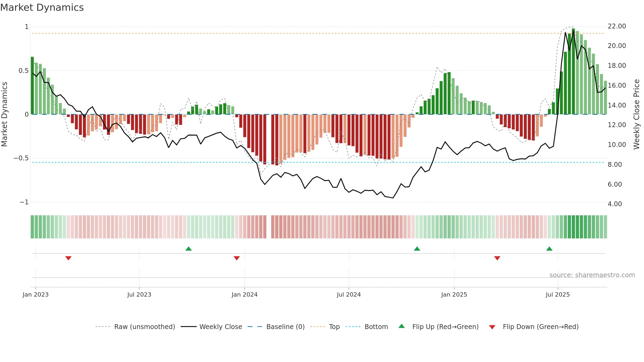Click the Jan 2024 x-axis label
Viewport: 644px width, 362px height.
pos(245,294)
